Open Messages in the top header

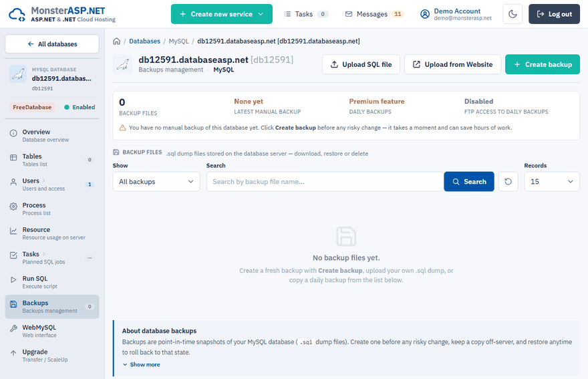tap(374, 14)
